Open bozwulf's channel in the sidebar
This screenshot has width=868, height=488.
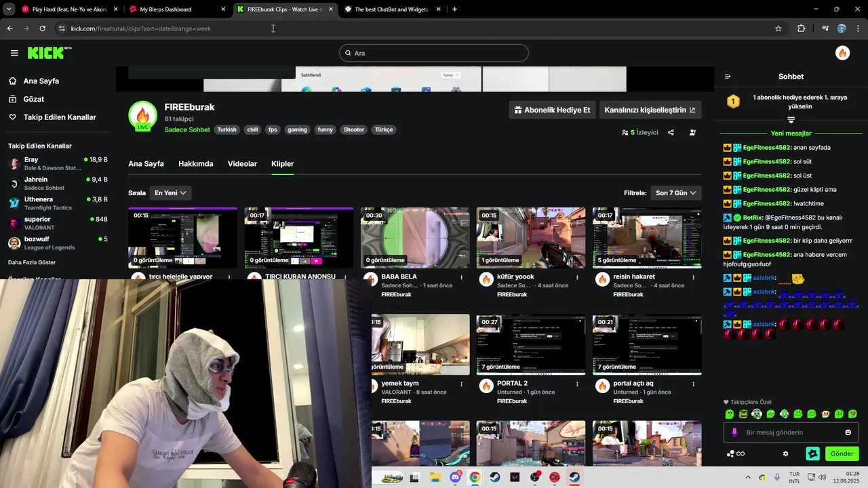click(58, 243)
